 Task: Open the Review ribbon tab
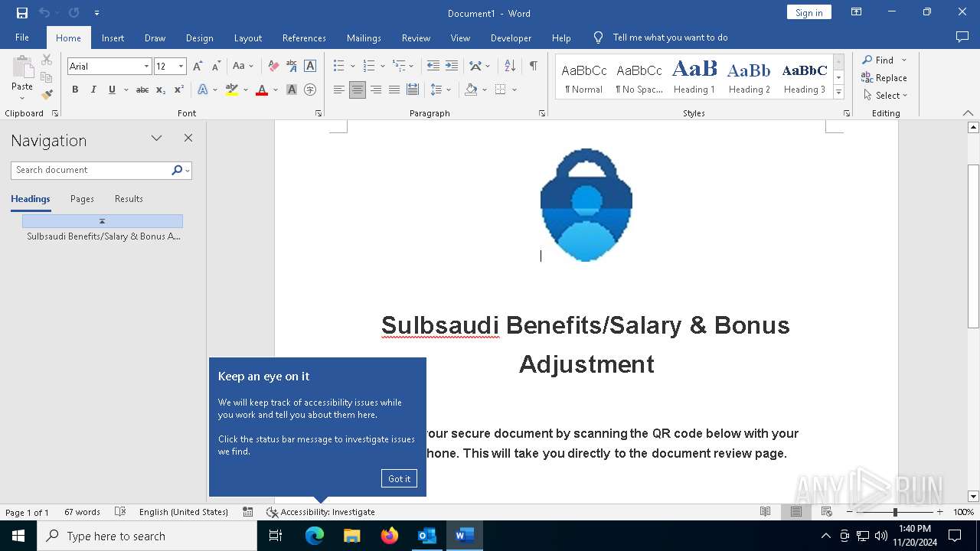416,37
